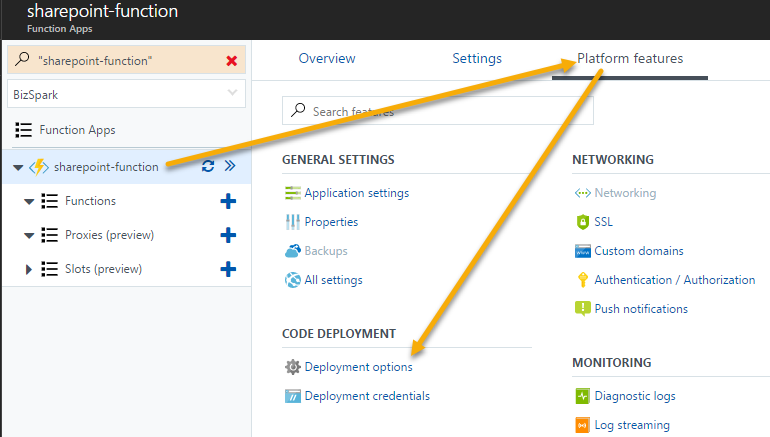Switch to the Settings tab

(x=477, y=58)
